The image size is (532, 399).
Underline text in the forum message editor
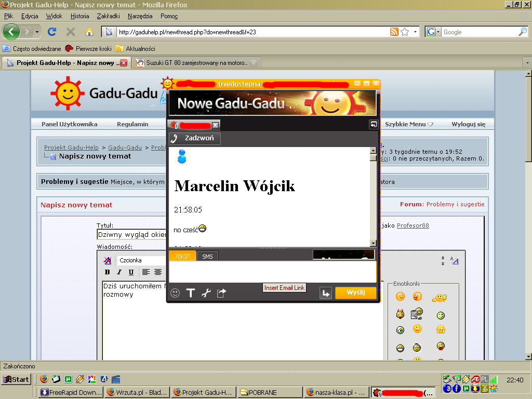tap(131, 272)
